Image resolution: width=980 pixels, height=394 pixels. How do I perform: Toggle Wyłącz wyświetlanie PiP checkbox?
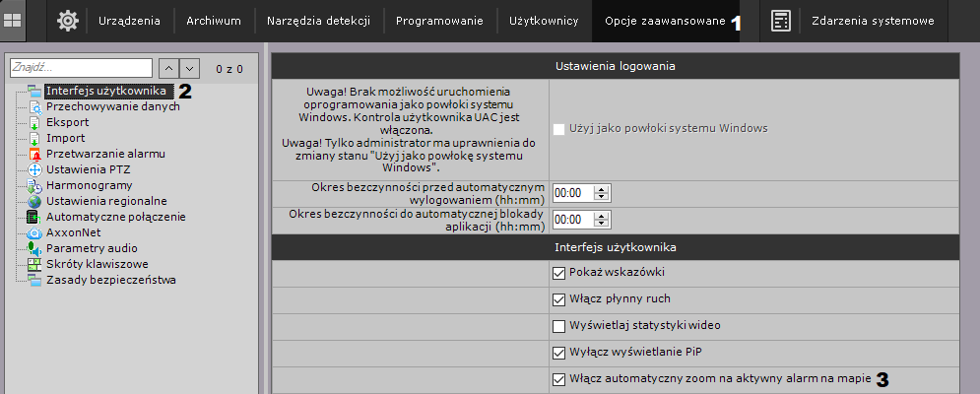click(x=559, y=352)
